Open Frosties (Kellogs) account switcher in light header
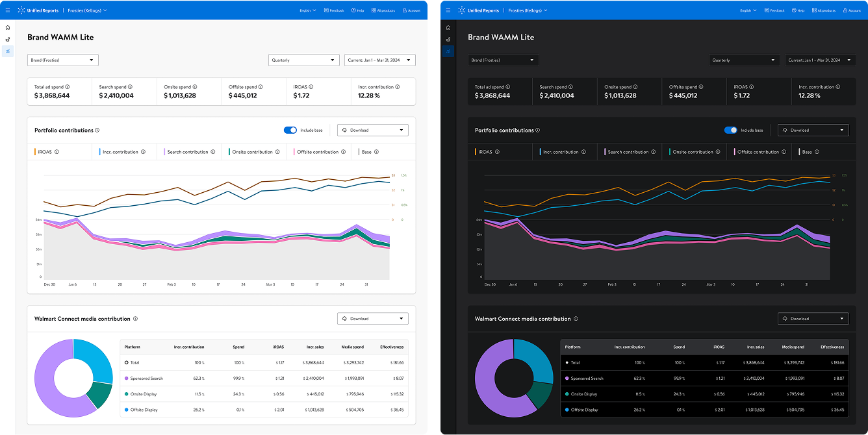 point(88,10)
